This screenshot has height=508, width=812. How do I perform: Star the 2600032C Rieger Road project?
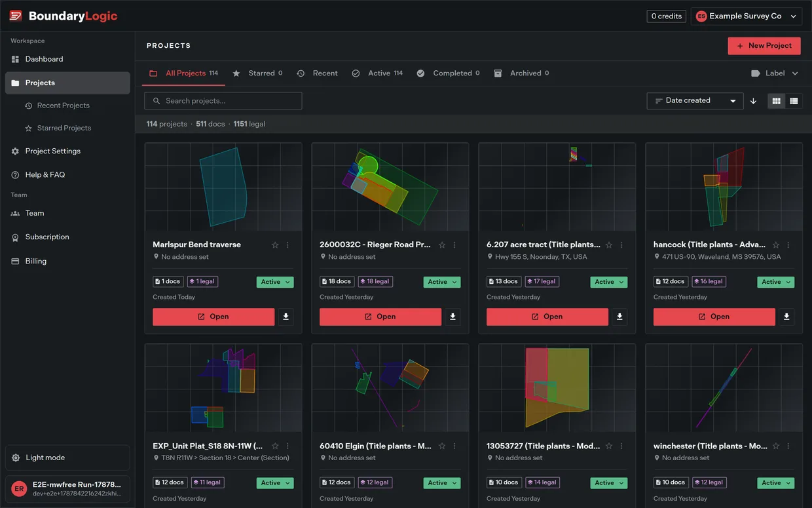(x=442, y=245)
